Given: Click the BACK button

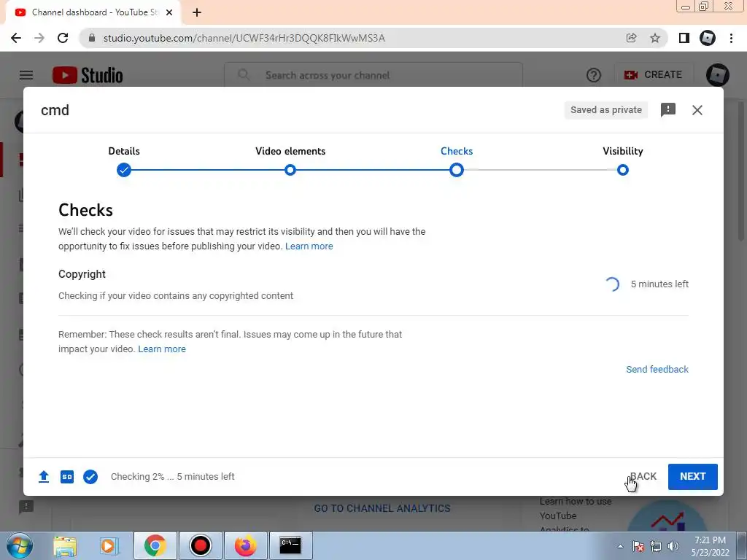Looking at the screenshot, I should point(643,477).
